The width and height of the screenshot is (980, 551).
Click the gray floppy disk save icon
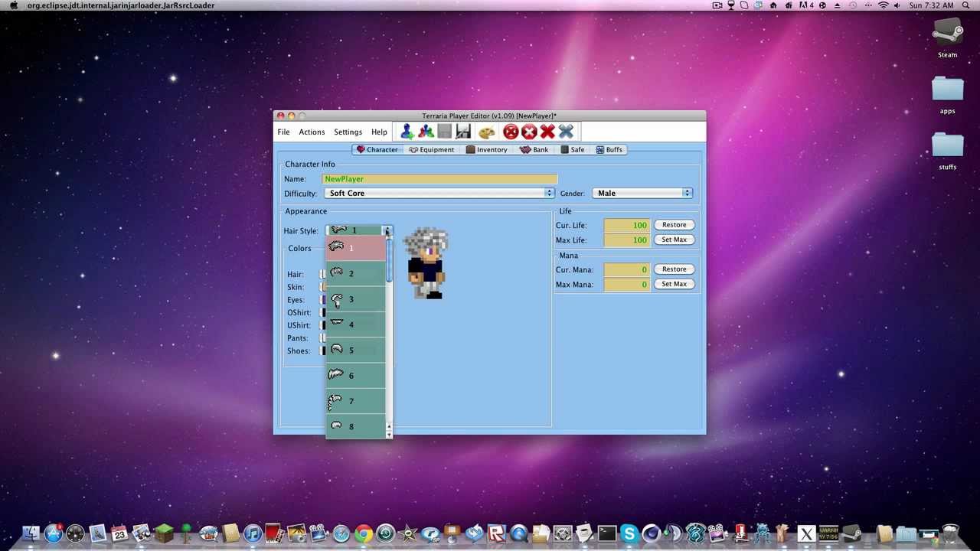pos(444,132)
